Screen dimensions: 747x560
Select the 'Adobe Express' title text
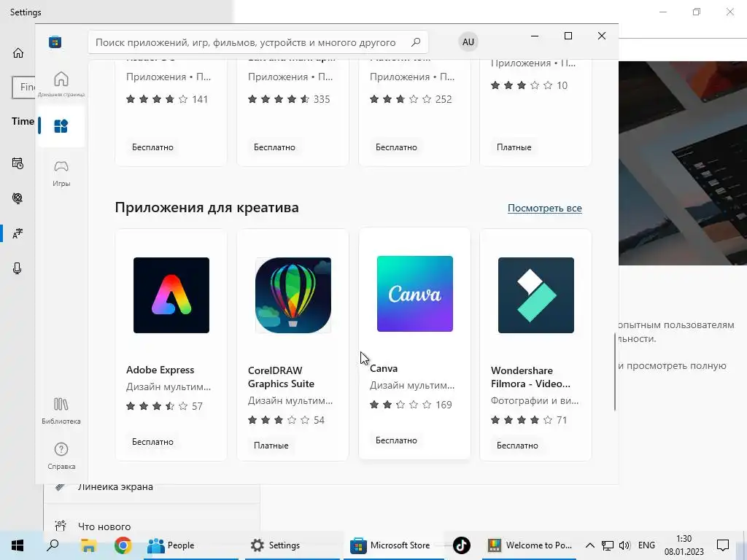160,370
